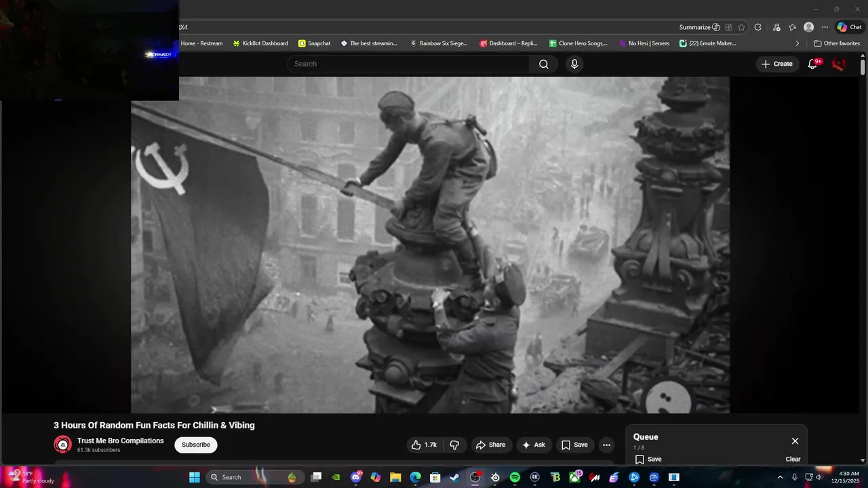The height and width of the screenshot is (488, 868).
Task: Click the YouTube page scrollbar
Action: (x=863, y=68)
